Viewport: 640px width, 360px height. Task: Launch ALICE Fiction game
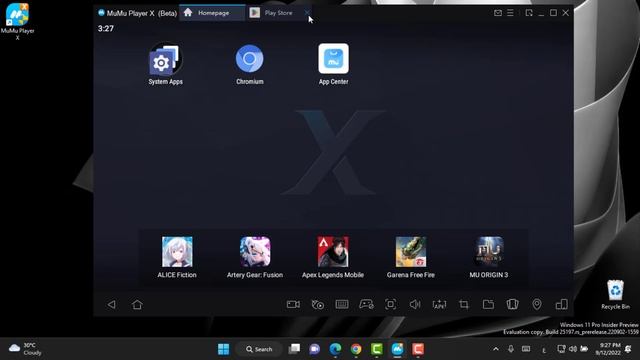click(x=177, y=257)
